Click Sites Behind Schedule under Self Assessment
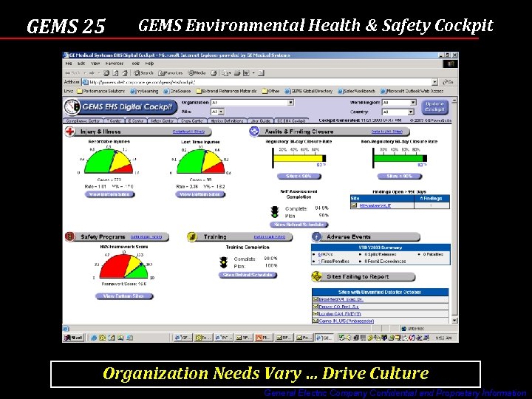 299,225
